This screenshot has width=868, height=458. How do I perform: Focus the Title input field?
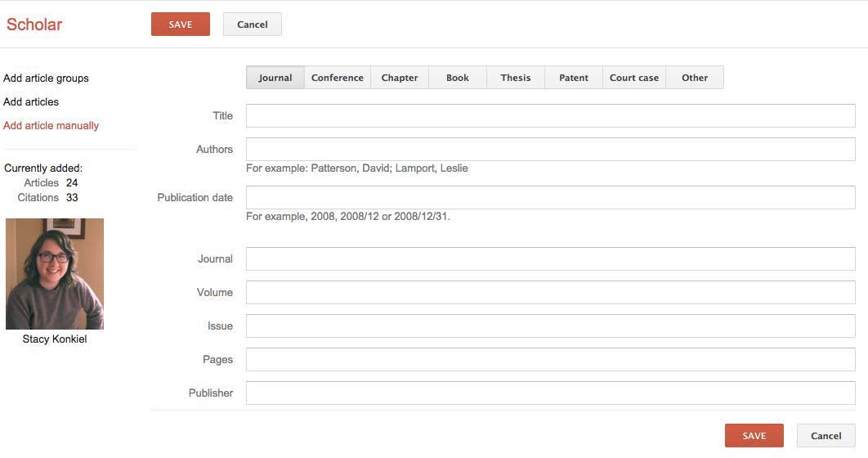coord(551,116)
